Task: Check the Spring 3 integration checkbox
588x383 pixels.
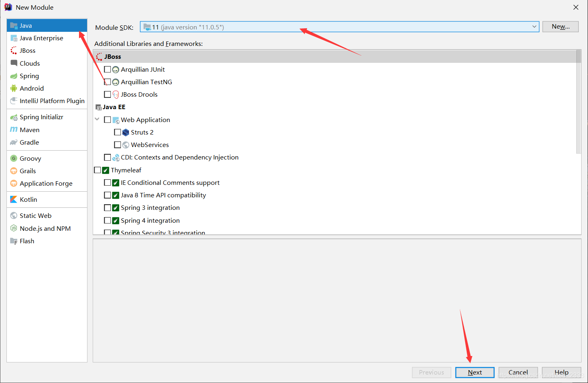Action: (x=107, y=208)
